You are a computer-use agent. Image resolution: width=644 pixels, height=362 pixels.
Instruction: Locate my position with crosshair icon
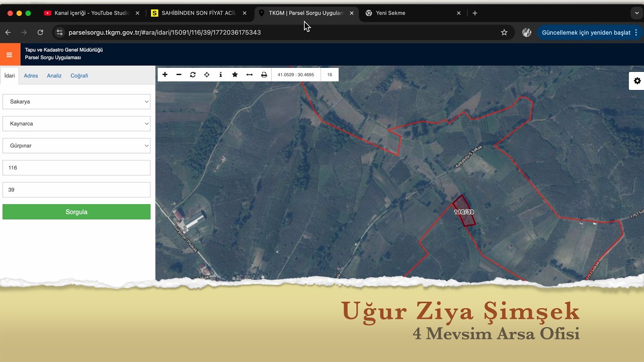[x=207, y=74]
